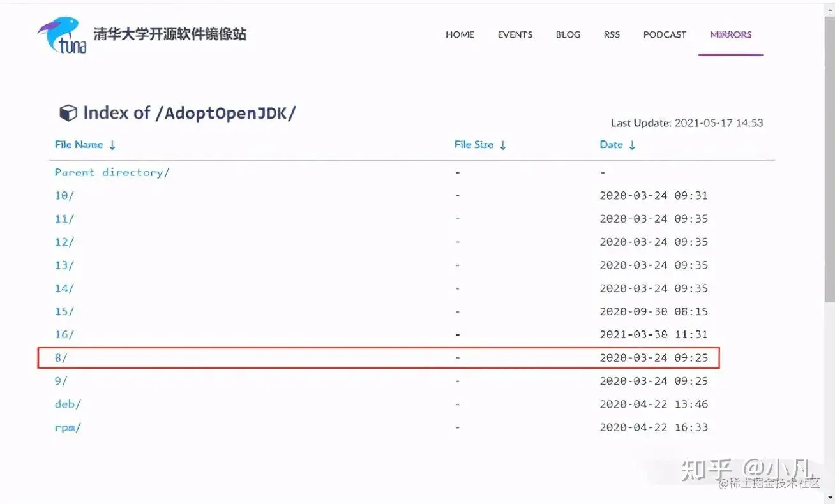Screen dimensions: 835x504
Task: Go to Parent directory/
Action: [112, 172]
